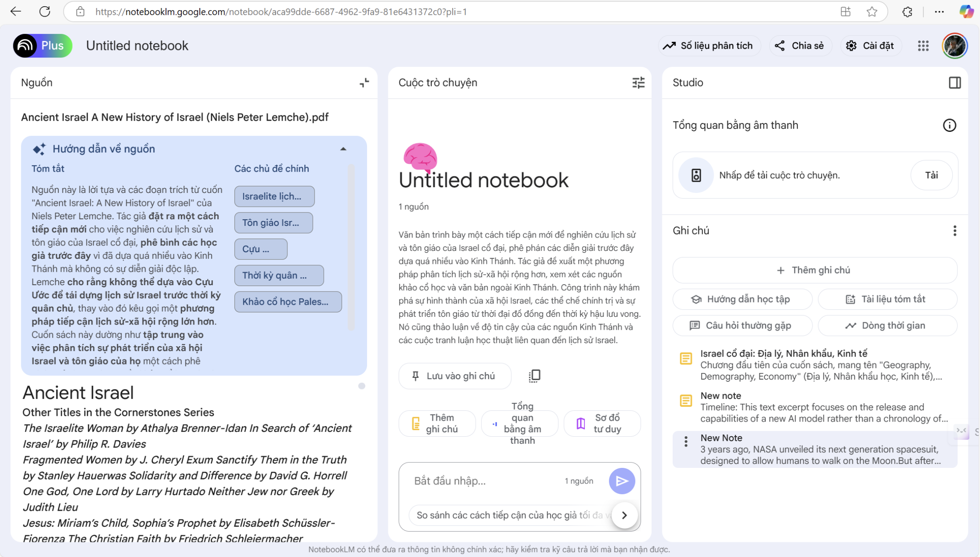Viewport: 980px width, 557px height.
Task: Click the copy summary icon
Action: click(534, 376)
